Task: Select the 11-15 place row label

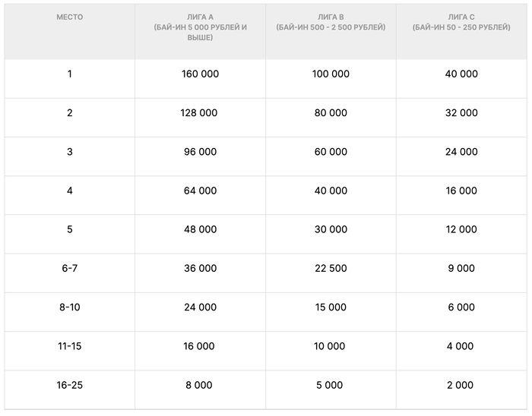Action: 70,346
